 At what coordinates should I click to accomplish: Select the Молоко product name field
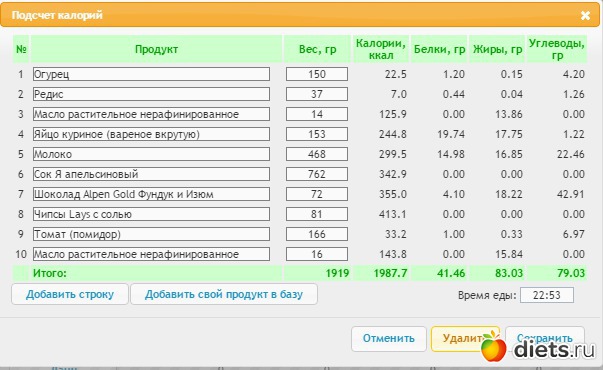point(151,154)
